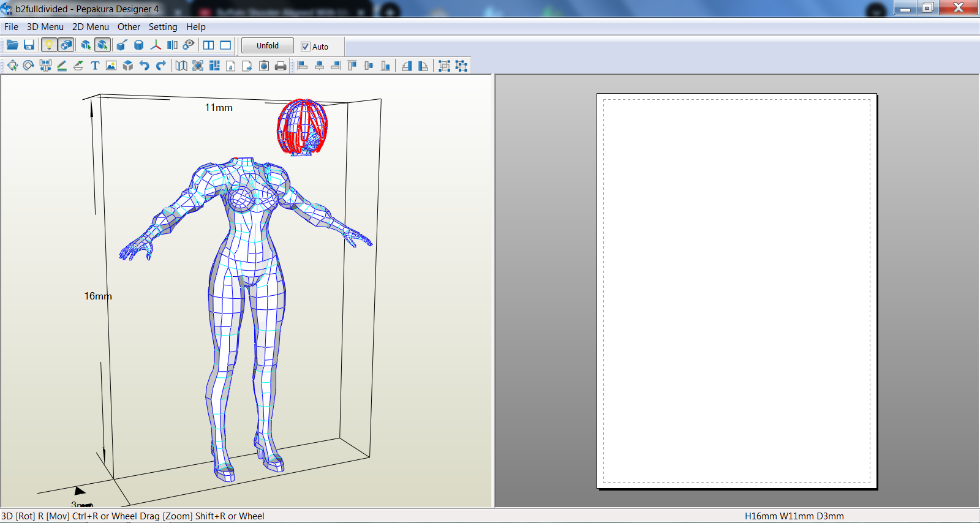Align selected parts to vertical middle
Viewport: 980px width, 523px height.
click(x=369, y=66)
